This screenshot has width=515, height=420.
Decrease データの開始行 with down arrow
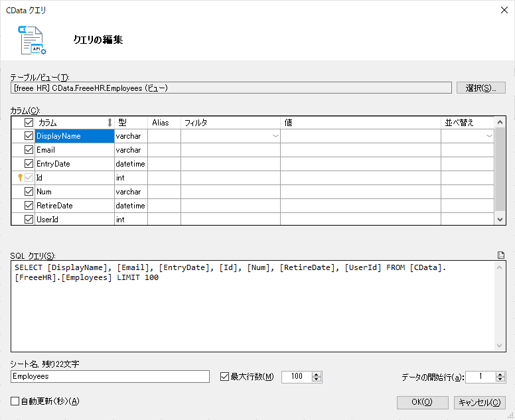(500, 380)
